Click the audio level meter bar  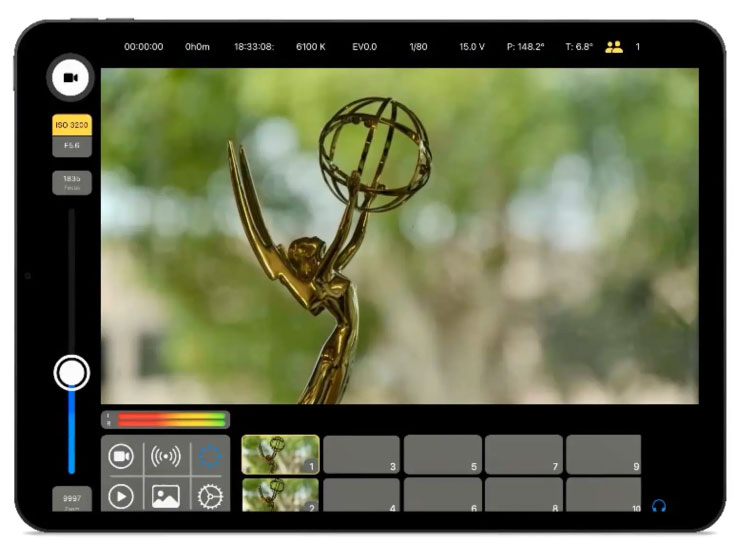(x=165, y=420)
